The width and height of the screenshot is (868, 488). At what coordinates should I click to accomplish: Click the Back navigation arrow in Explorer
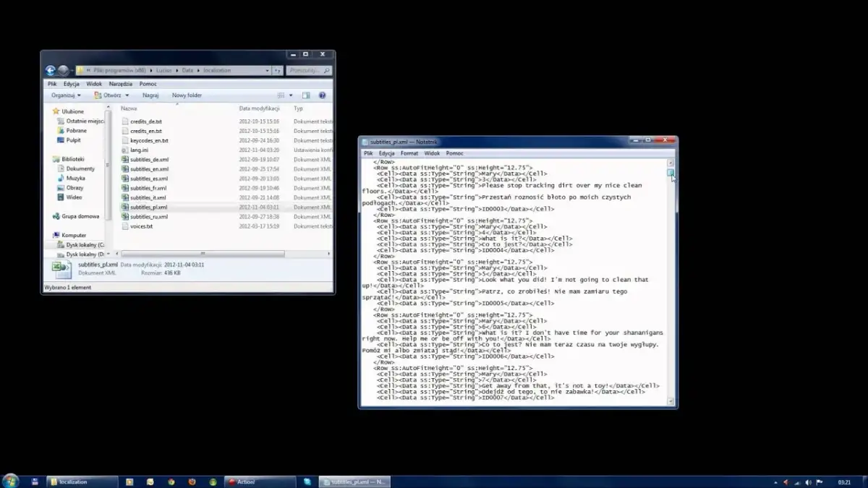(x=50, y=71)
